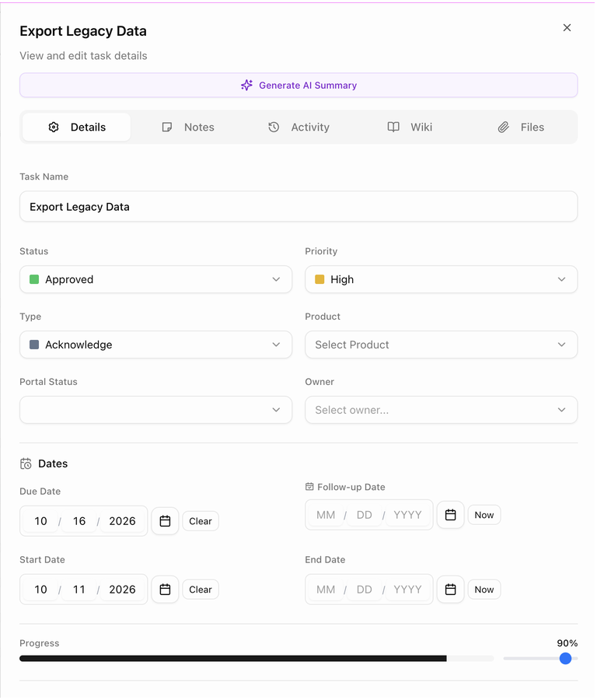The image size is (597, 700).
Task: Click the green Approved status swatch
Action: 34,279
